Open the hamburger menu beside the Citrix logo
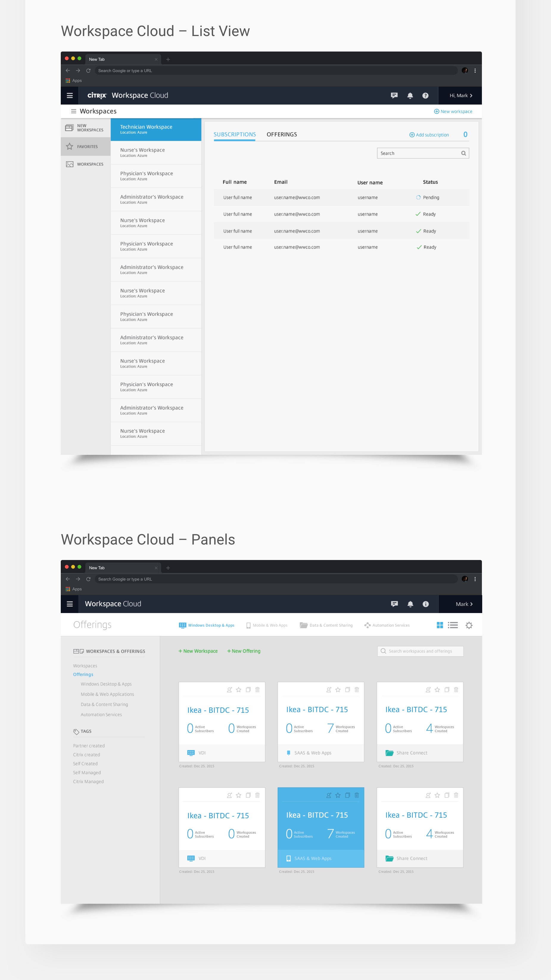551x980 pixels. 70,96
